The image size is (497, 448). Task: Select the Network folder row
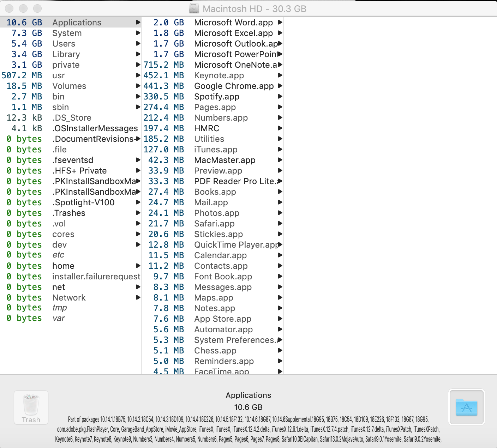tap(71, 298)
